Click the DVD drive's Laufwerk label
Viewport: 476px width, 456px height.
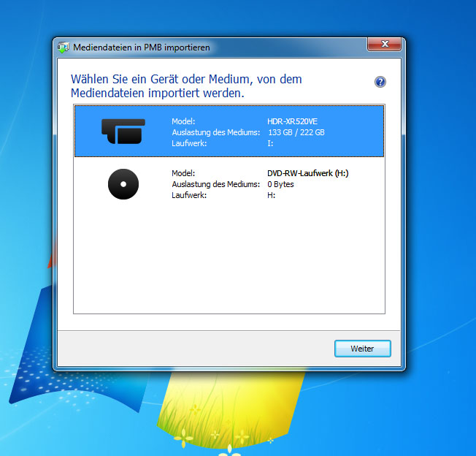[x=189, y=196]
